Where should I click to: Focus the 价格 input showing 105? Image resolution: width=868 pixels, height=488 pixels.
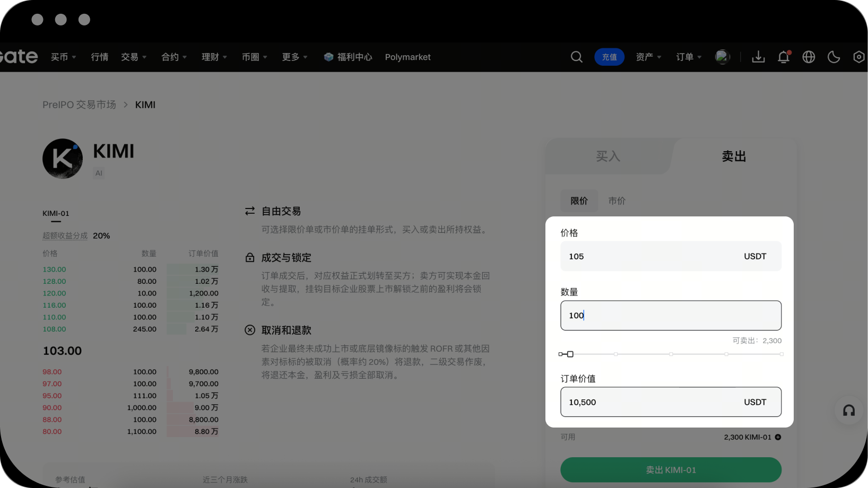coord(671,256)
